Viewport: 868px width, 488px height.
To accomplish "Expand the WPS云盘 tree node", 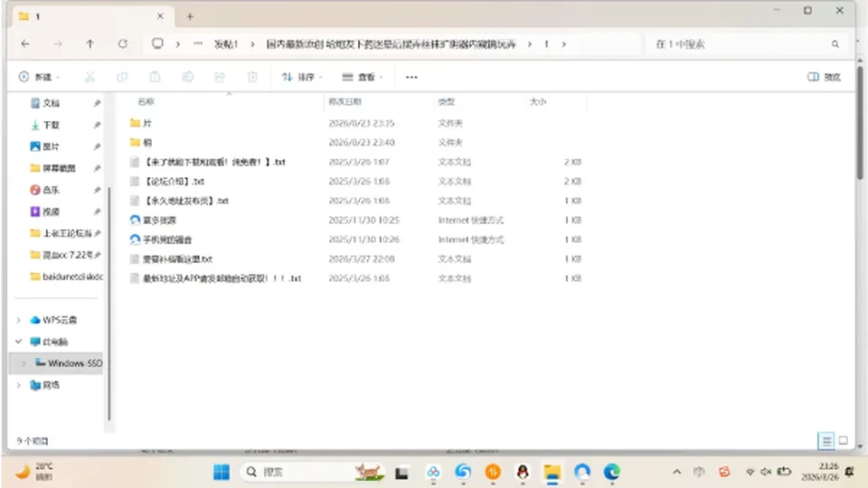I will click(19, 320).
